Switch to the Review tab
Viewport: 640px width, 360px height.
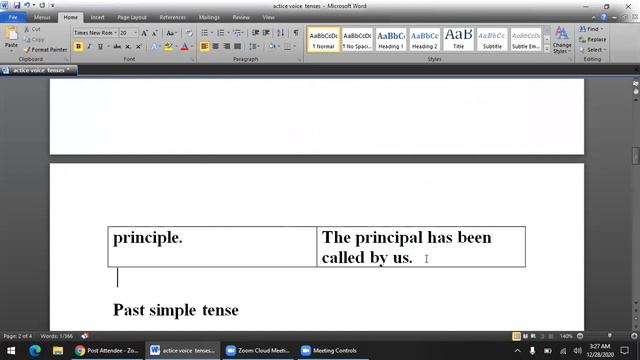[241, 18]
